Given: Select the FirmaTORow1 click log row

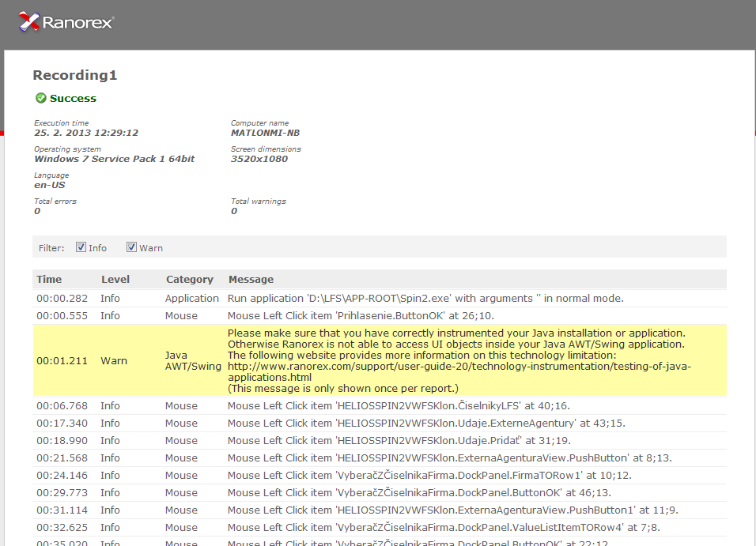Looking at the screenshot, I should coord(380,475).
